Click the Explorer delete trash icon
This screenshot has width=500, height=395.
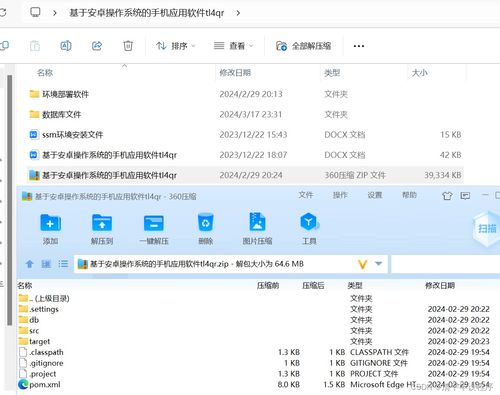[x=128, y=46]
